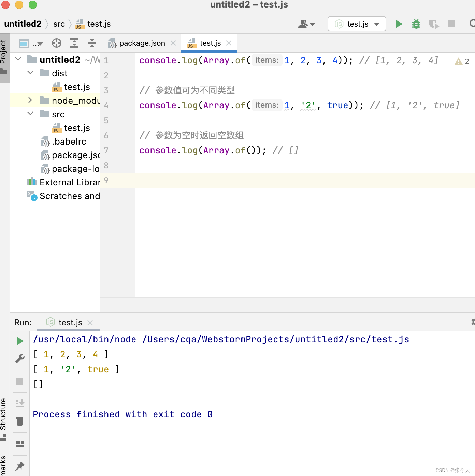475x476 pixels.
Task: Click test.js in breadcrumb bar
Action: (x=93, y=24)
